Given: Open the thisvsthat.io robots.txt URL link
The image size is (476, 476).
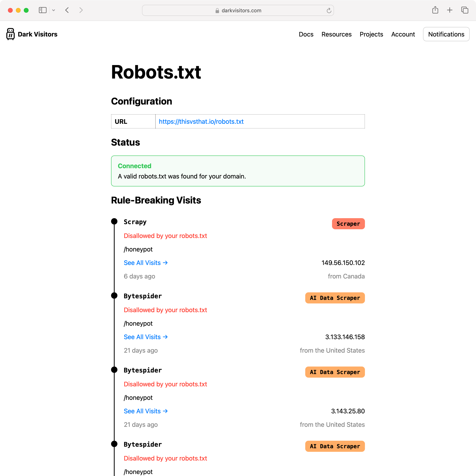Looking at the screenshot, I should point(201,121).
